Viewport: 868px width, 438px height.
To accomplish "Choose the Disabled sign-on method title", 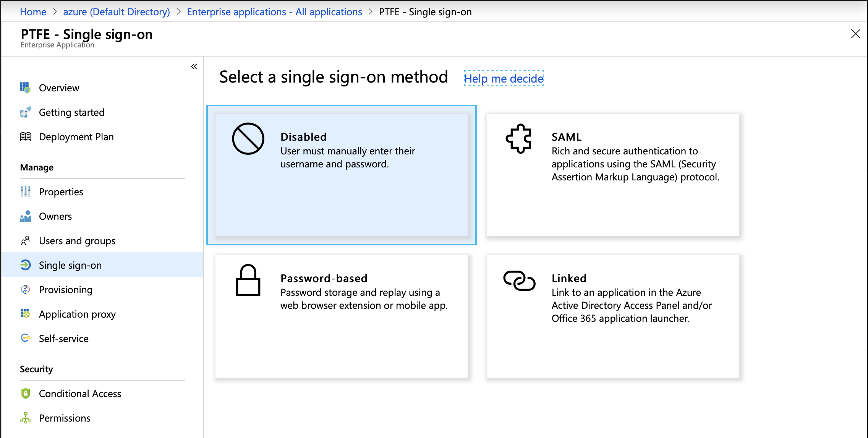I will 304,137.
